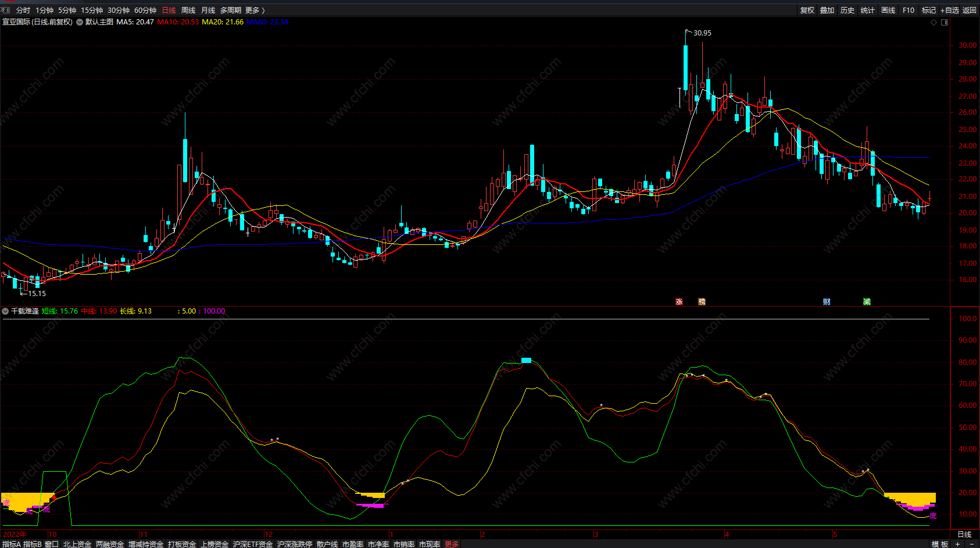Image resolution: width=980 pixels, height=548 pixels.
Task: Activate the 画线 drawing tools
Action: [888, 10]
